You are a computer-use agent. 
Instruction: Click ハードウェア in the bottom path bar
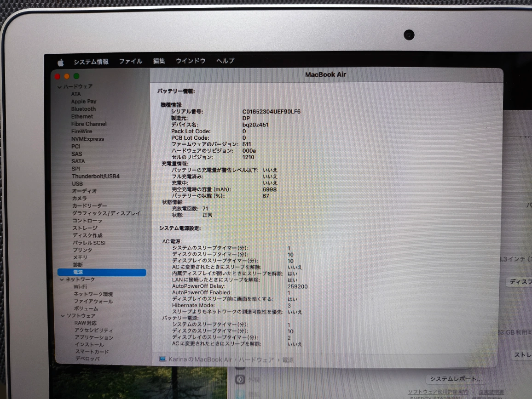pos(256,359)
